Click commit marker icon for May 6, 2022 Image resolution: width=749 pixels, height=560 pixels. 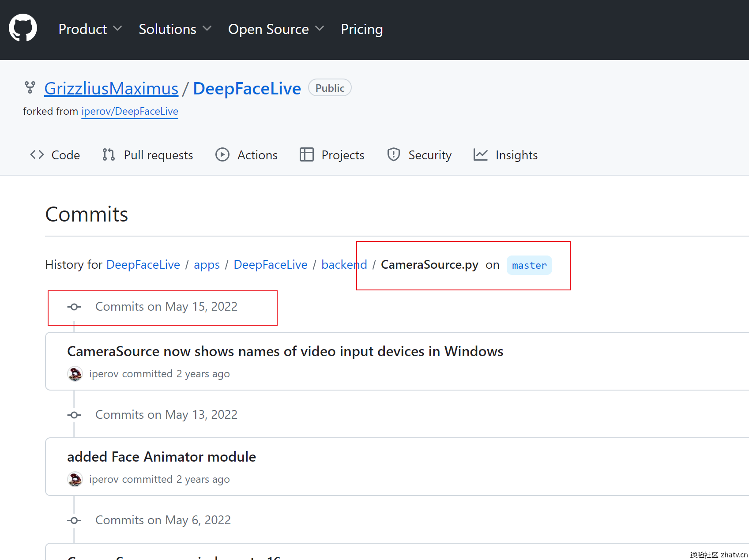(x=74, y=520)
